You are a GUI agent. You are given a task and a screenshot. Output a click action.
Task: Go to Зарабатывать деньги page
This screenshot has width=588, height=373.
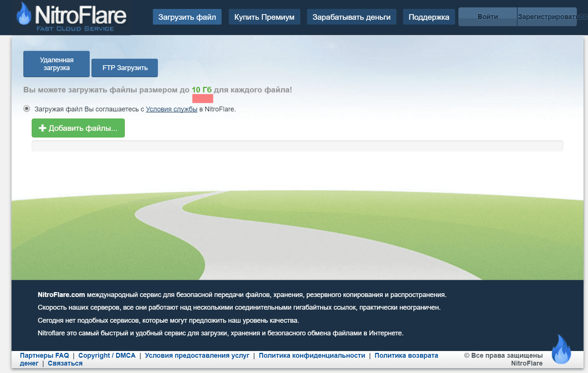pos(352,17)
